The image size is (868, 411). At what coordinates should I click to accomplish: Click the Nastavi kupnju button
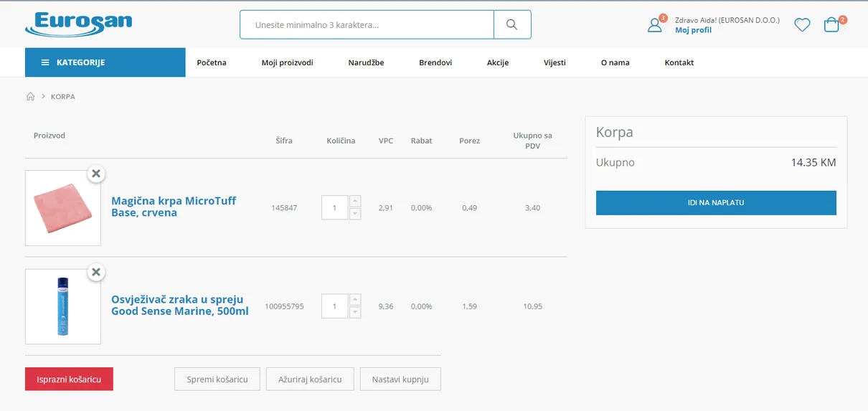[x=400, y=379]
